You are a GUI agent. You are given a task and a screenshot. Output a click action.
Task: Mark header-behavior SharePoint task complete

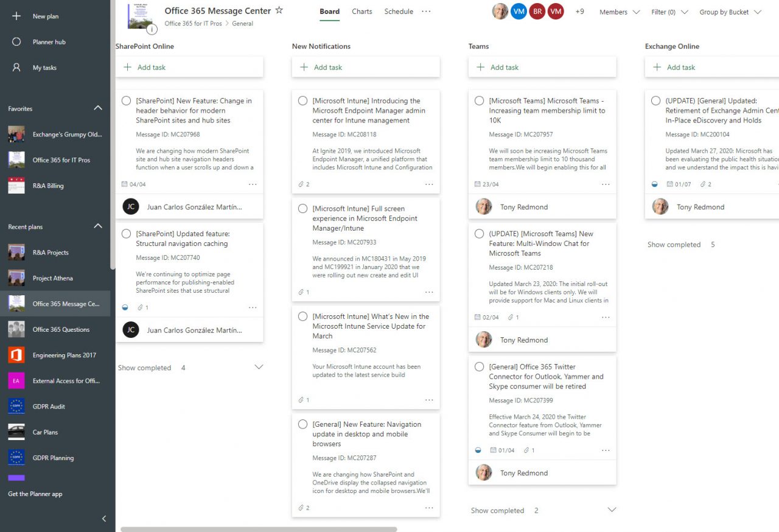click(x=126, y=100)
